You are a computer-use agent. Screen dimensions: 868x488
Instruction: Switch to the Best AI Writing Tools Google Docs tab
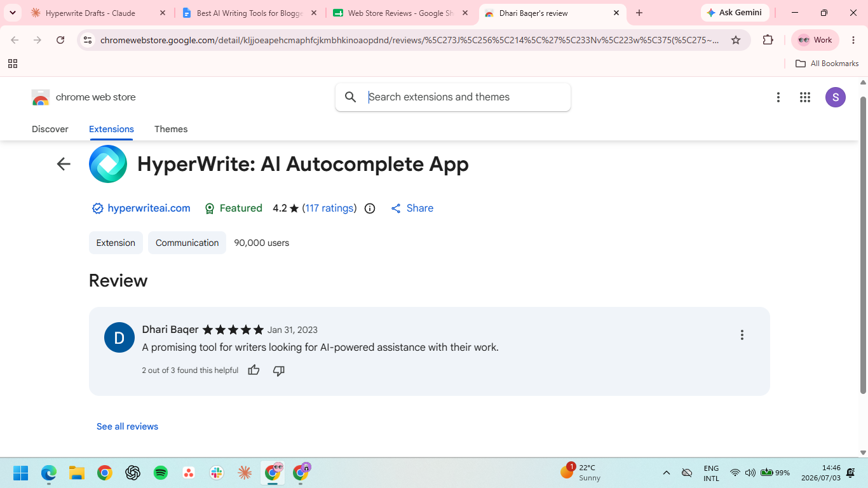point(250,13)
